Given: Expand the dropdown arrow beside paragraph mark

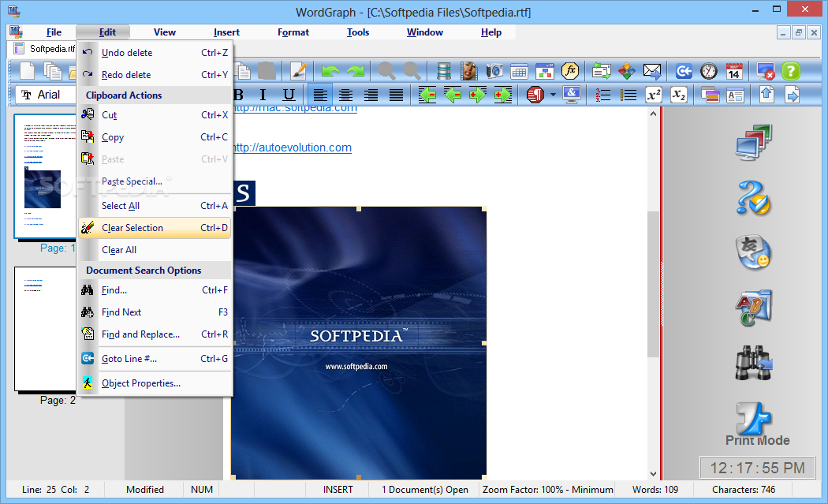Looking at the screenshot, I should (x=553, y=95).
